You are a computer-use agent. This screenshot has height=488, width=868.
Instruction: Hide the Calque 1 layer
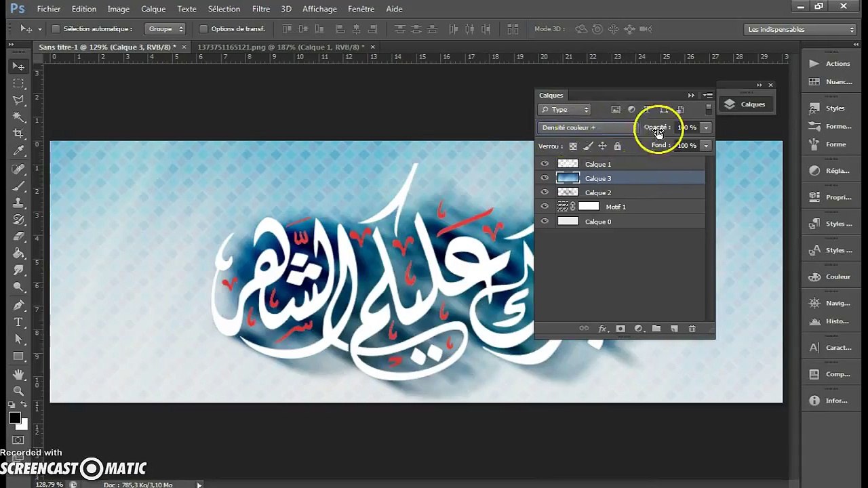[545, 164]
